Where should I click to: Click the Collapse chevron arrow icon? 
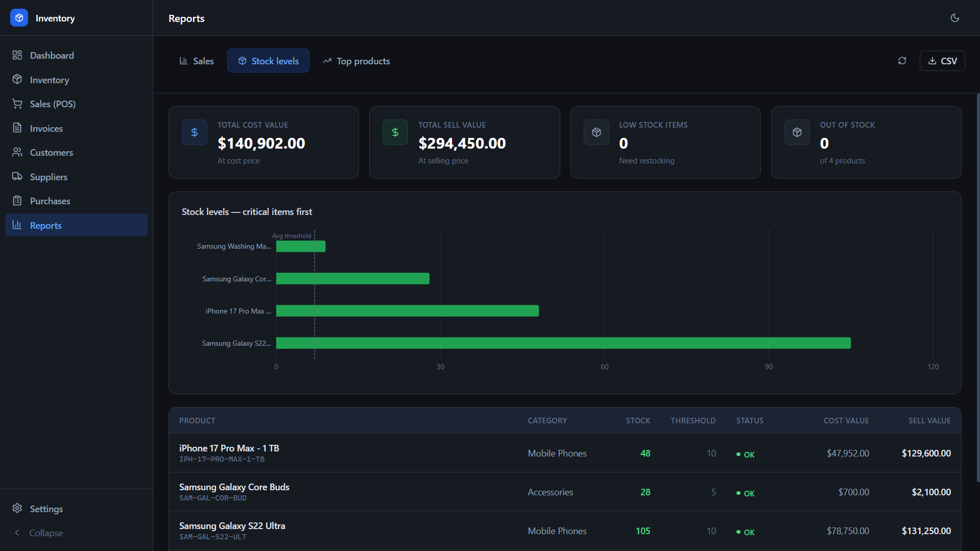(17, 533)
